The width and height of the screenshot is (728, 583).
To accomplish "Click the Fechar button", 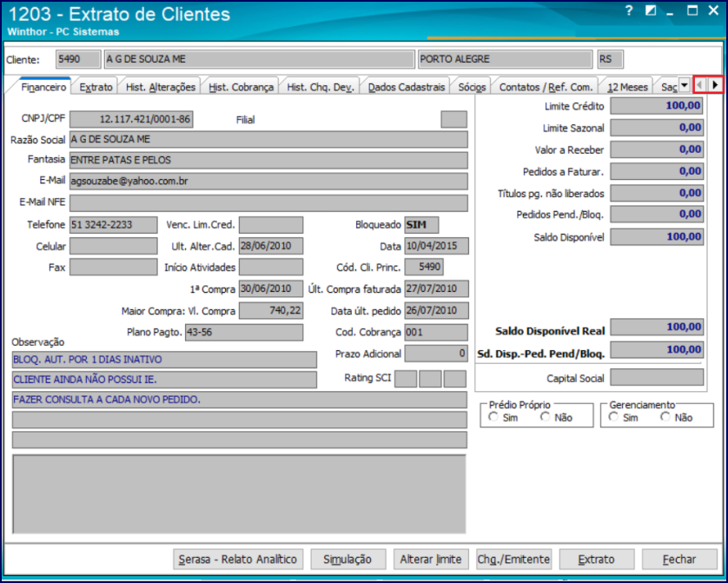I will pyautogui.click(x=679, y=560).
